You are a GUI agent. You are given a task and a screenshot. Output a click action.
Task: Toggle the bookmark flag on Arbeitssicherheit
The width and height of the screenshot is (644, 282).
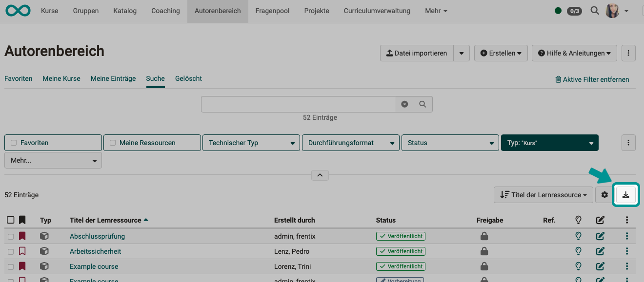point(22,251)
